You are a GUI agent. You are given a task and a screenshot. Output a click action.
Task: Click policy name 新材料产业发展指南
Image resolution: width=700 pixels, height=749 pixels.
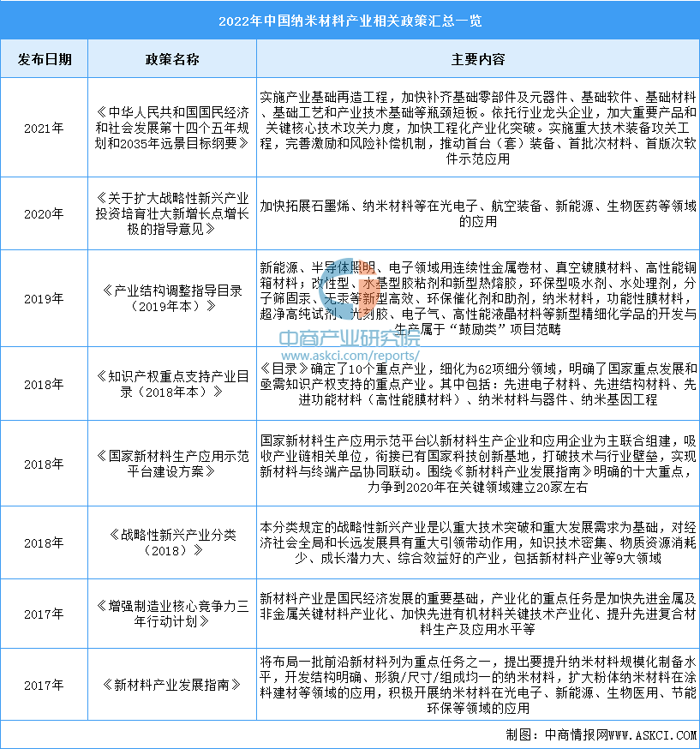pos(172,685)
